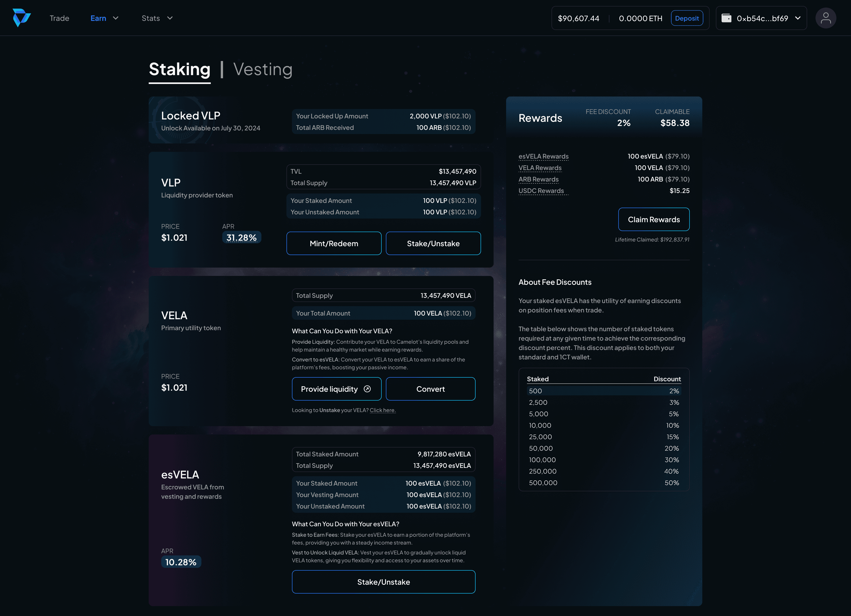
Task: Click the Lifetime Claimed: $192,837.91 text
Action: tap(652, 240)
